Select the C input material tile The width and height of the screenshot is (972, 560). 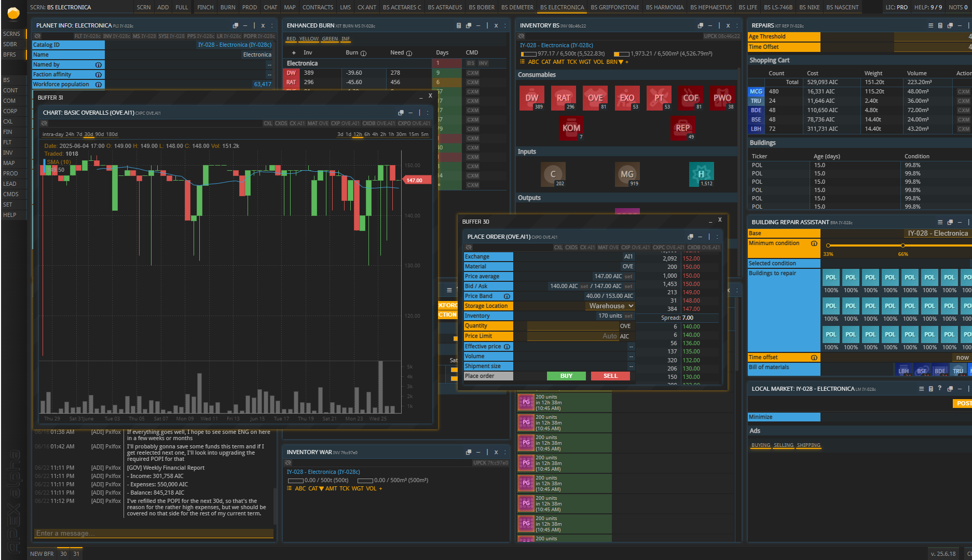point(553,174)
